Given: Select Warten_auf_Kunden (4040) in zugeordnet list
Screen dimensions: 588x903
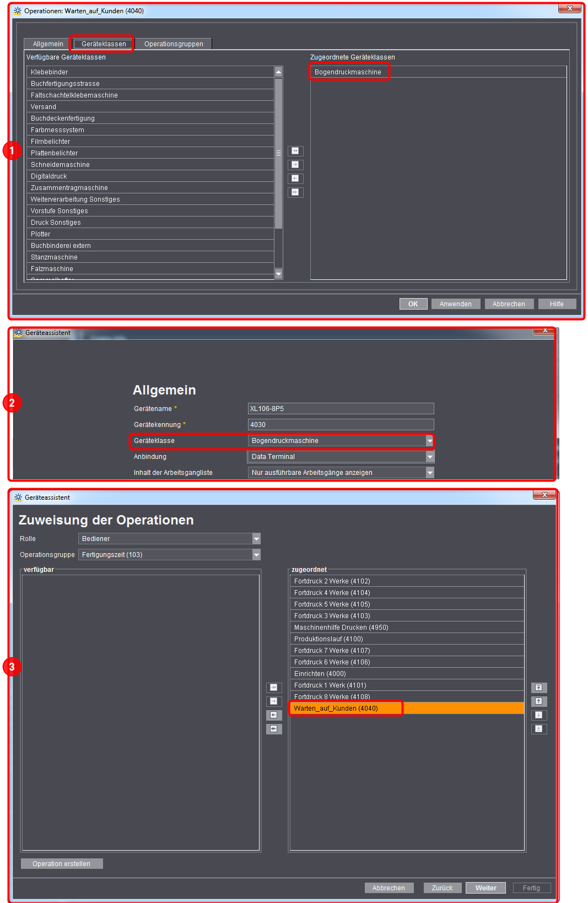Looking at the screenshot, I should tap(407, 709).
